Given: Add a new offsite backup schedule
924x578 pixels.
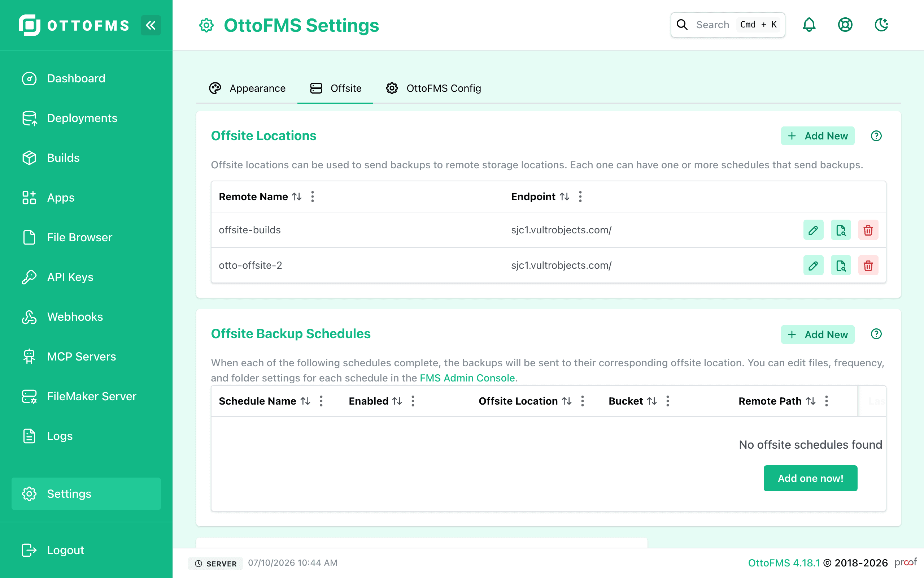Looking at the screenshot, I should (x=818, y=335).
